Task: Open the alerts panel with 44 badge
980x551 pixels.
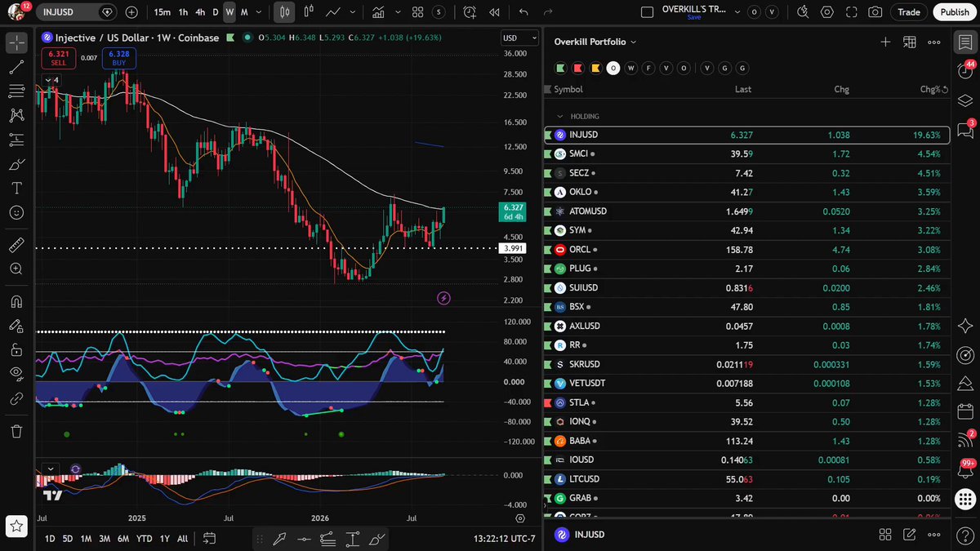Action: tap(964, 71)
